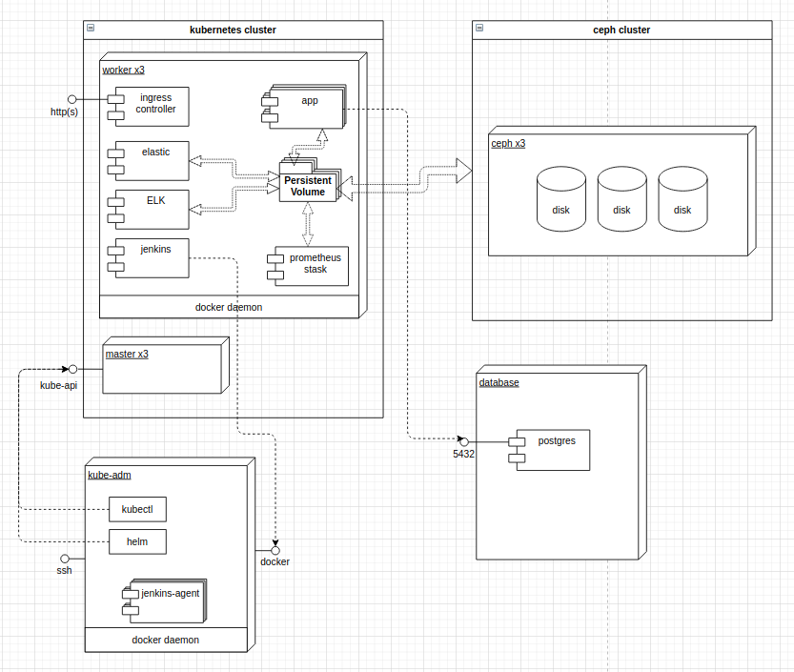
Task: Select the rightmost disk cylinder
Action: coord(682,199)
